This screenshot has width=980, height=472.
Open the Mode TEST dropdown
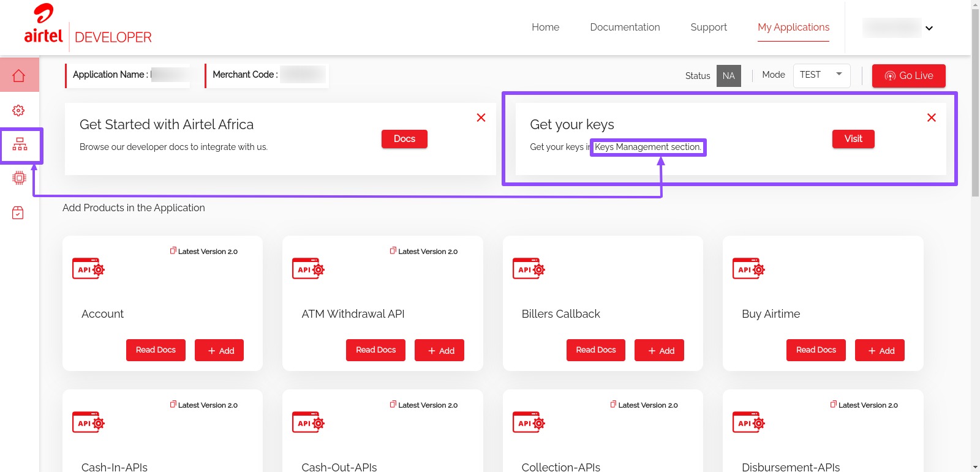click(x=821, y=75)
